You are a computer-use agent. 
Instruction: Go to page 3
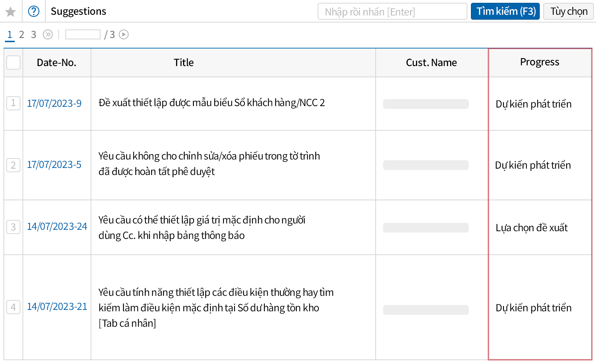click(34, 34)
